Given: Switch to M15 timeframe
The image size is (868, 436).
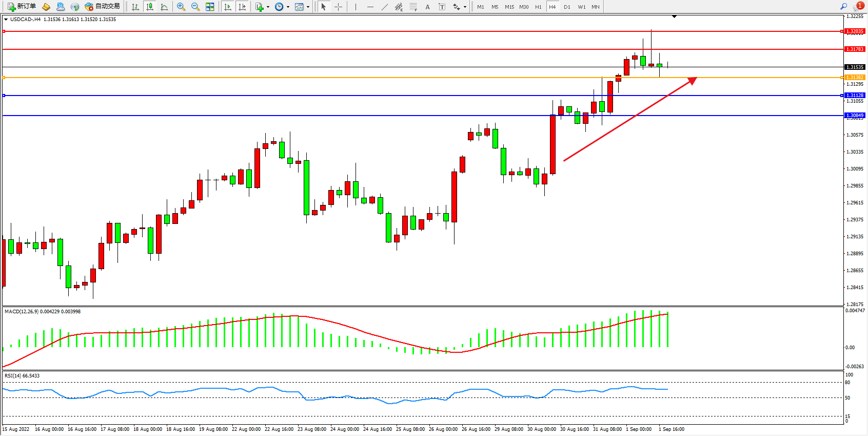Looking at the screenshot, I should tap(509, 7).
